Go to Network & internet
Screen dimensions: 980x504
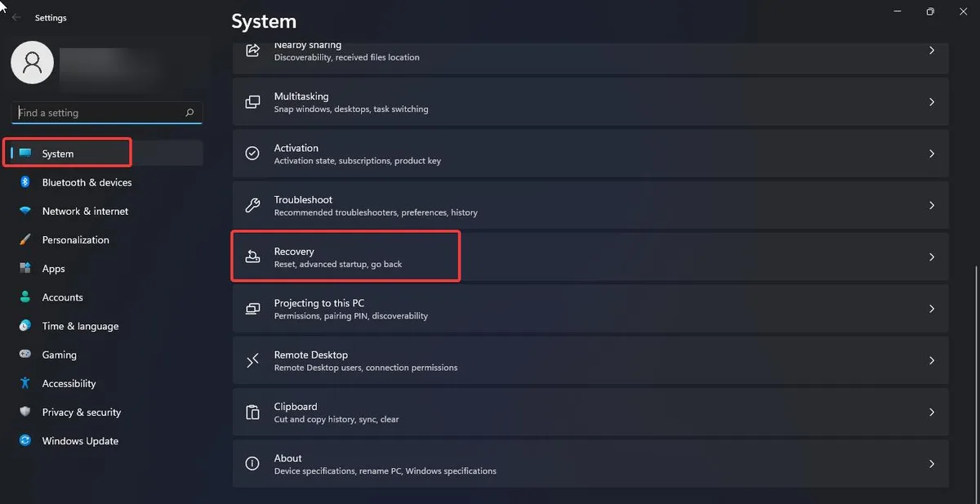pos(106,211)
